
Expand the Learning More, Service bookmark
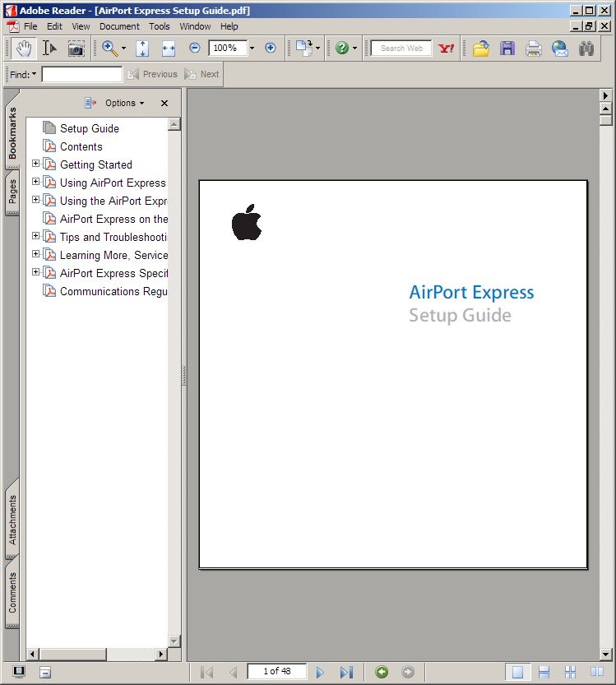pos(36,254)
